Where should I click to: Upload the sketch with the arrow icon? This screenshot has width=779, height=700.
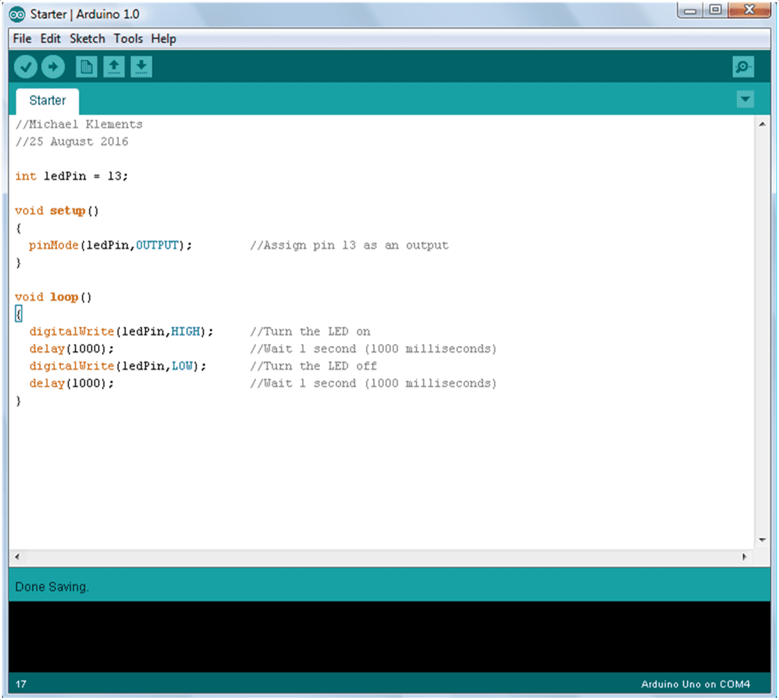pyautogui.click(x=53, y=67)
